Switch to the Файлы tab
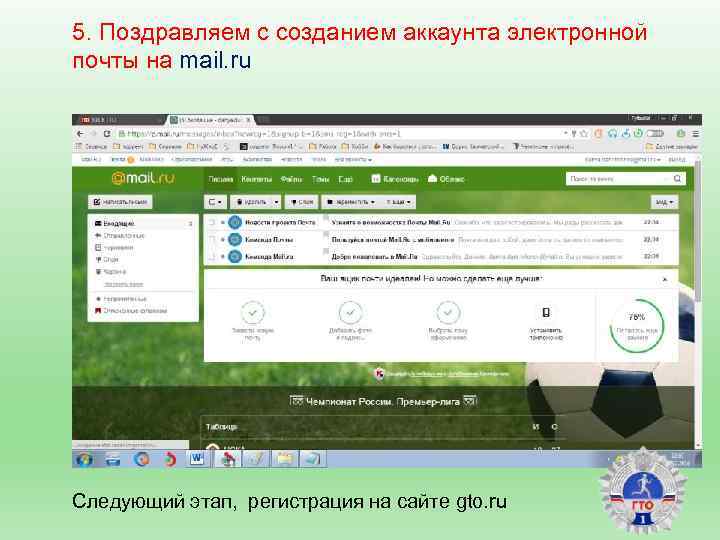Screen dimensions: 720x540 pos(291,179)
